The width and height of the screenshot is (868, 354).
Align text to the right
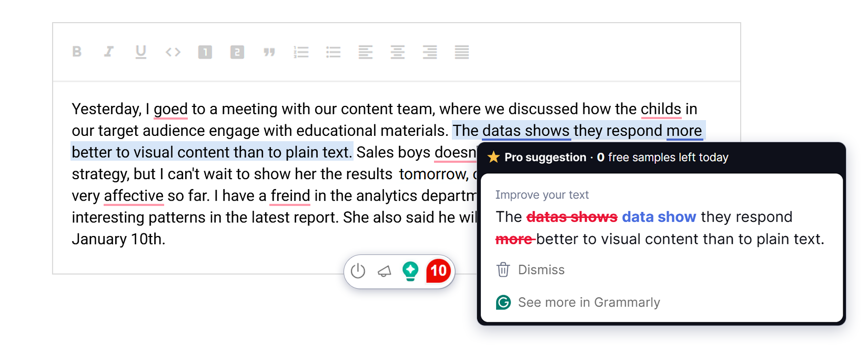click(430, 52)
